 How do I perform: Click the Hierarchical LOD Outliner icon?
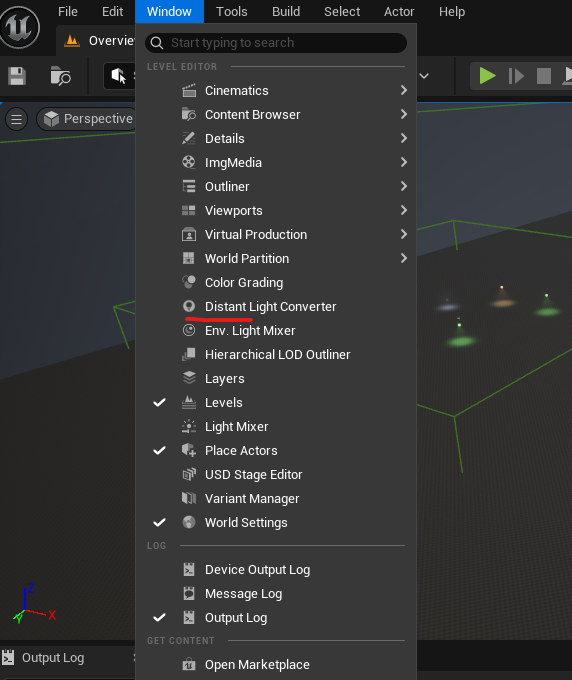click(189, 354)
